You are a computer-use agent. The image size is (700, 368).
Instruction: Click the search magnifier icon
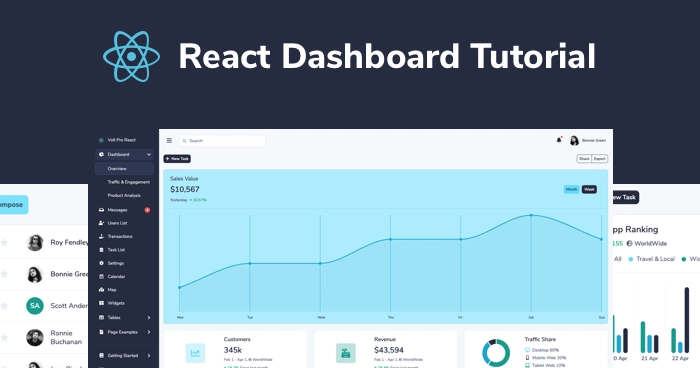[184, 141]
